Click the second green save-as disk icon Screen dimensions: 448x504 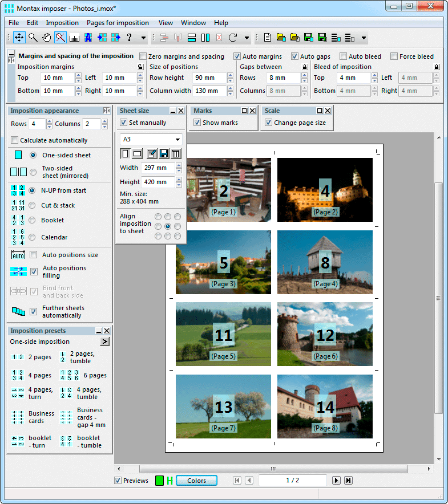coord(322,38)
